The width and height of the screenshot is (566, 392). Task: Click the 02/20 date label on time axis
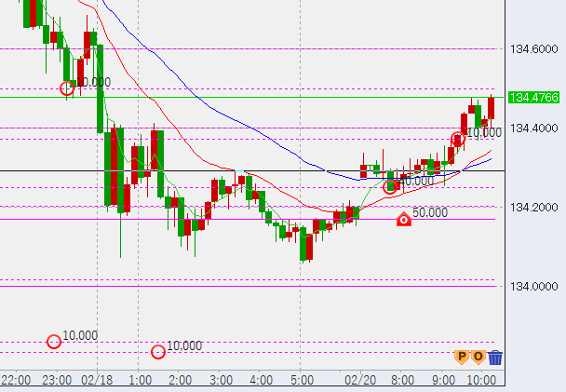[358, 380]
